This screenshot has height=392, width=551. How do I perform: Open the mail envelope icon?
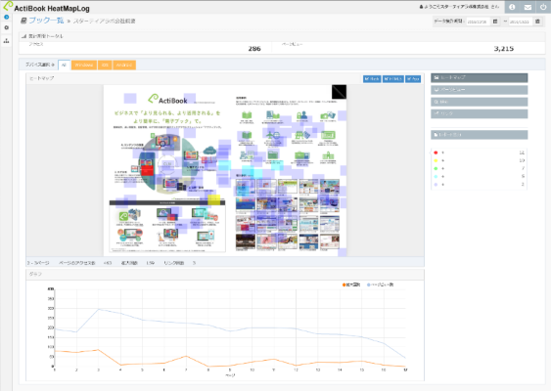tap(528, 7)
